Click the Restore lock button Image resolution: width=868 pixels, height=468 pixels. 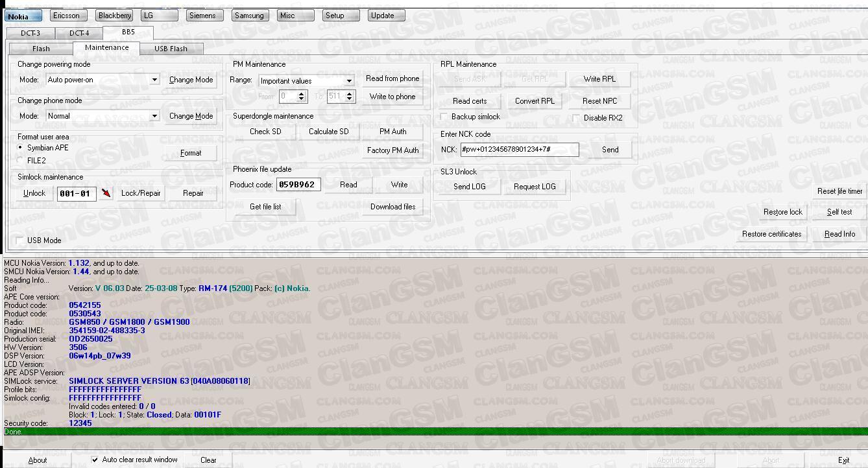pyautogui.click(x=783, y=212)
